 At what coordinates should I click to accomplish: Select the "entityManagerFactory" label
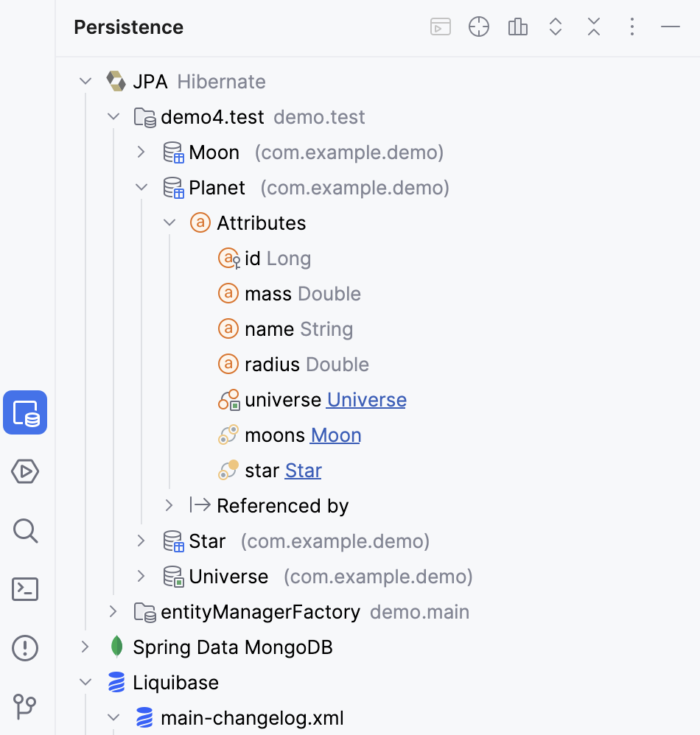tap(260, 612)
